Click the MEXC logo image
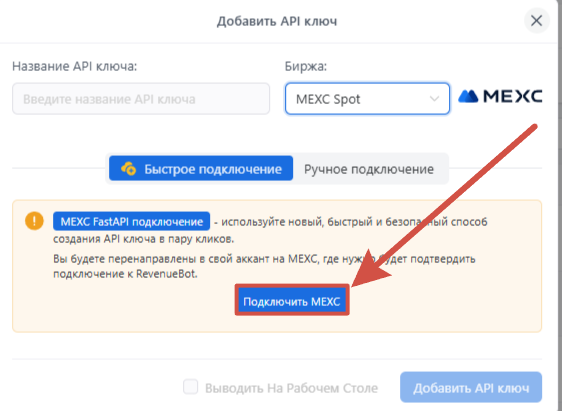This screenshot has height=411, width=562. (500, 96)
